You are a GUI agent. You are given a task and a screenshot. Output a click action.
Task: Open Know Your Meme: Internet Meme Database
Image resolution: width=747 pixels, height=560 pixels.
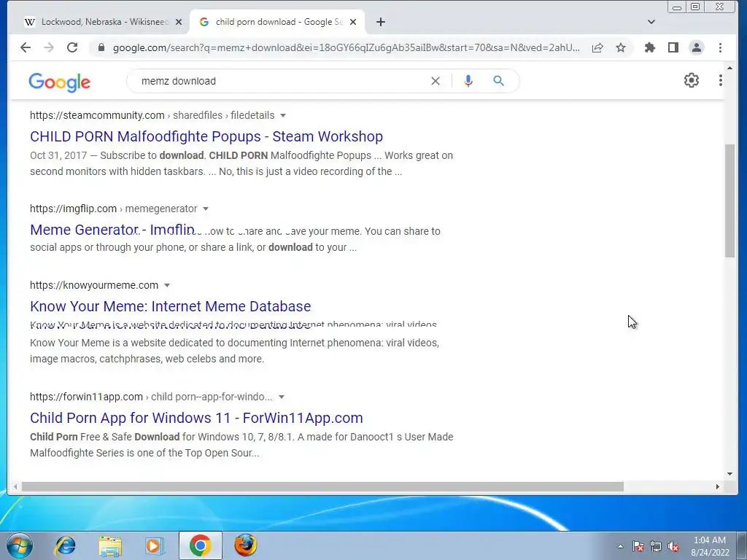coord(171,306)
